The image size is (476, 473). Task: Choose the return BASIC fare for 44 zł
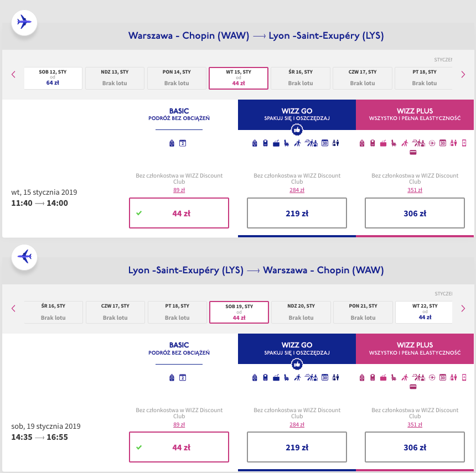coord(179,447)
